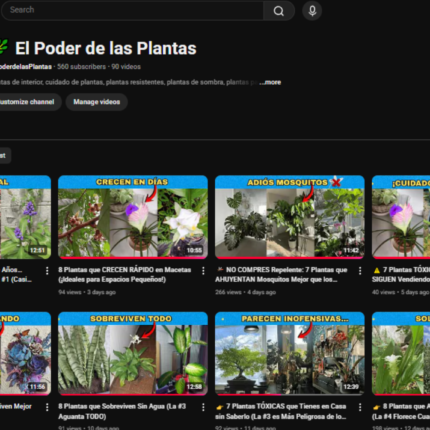430x430 pixels.
Task: Click the 40 views · 5 days ago text
Action: pos(401,292)
